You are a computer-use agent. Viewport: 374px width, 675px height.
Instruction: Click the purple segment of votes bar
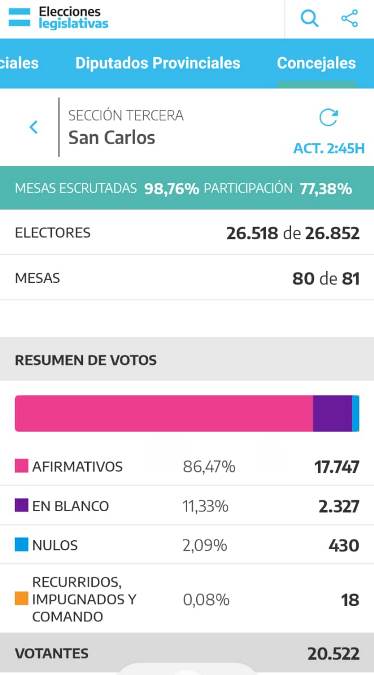(x=332, y=413)
